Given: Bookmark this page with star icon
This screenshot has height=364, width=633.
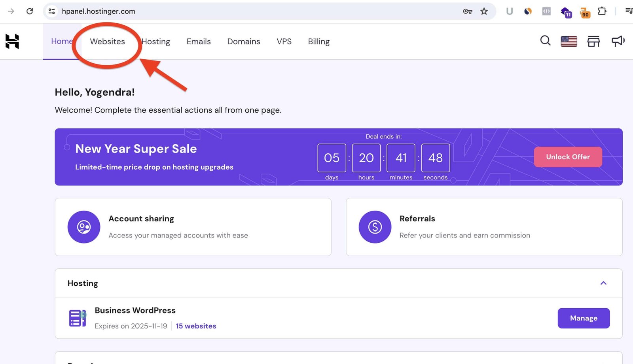Looking at the screenshot, I should coord(484,11).
